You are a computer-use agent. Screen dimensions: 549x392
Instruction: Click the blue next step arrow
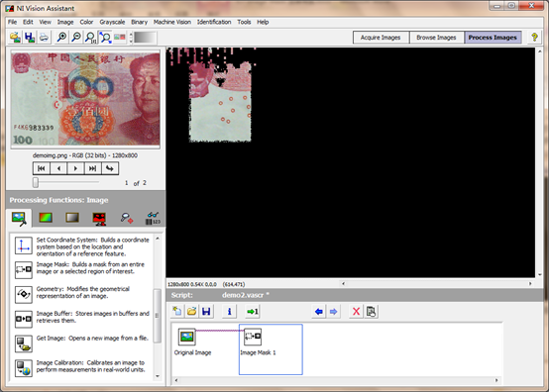[x=333, y=311]
